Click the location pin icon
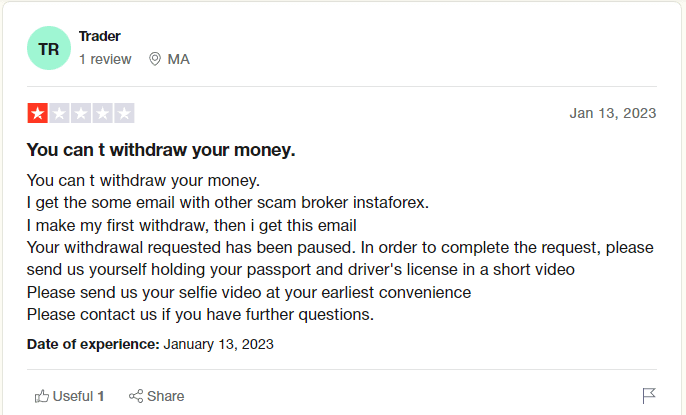Viewport: 686px width, 415px height. tap(154, 59)
